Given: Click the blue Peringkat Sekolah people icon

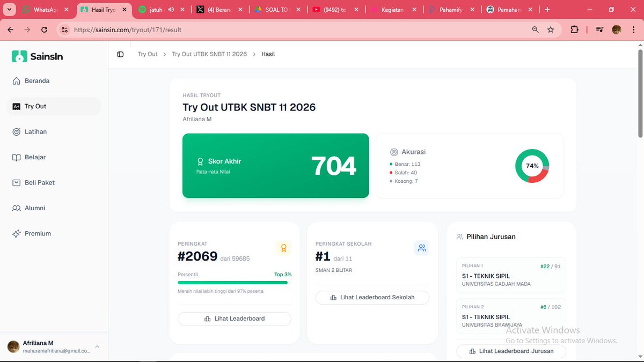Looking at the screenshot, I should click(422, 248).
